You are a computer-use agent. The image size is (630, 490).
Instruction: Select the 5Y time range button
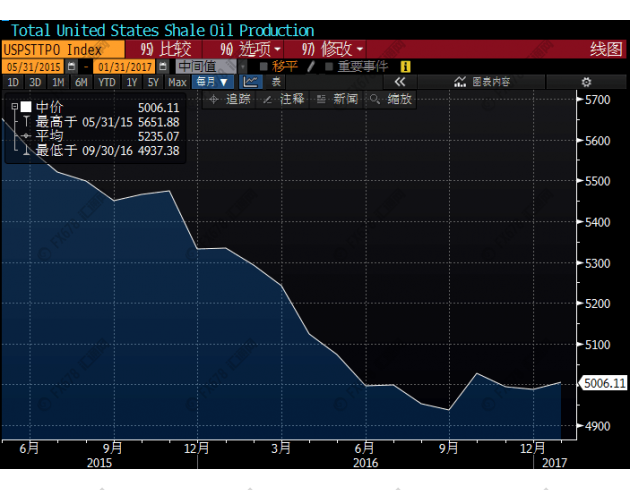pyautogui.click(x=153, y=82)
